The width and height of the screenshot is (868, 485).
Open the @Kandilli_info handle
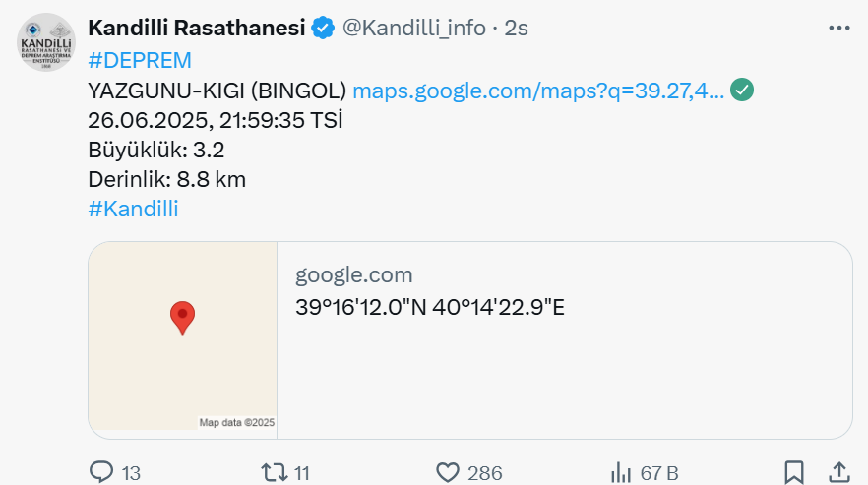pos(414,28)
